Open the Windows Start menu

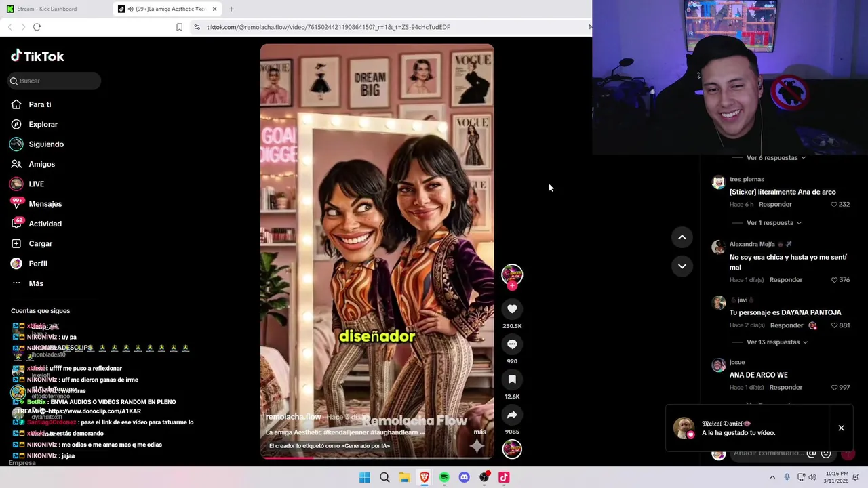coord(364,477)
